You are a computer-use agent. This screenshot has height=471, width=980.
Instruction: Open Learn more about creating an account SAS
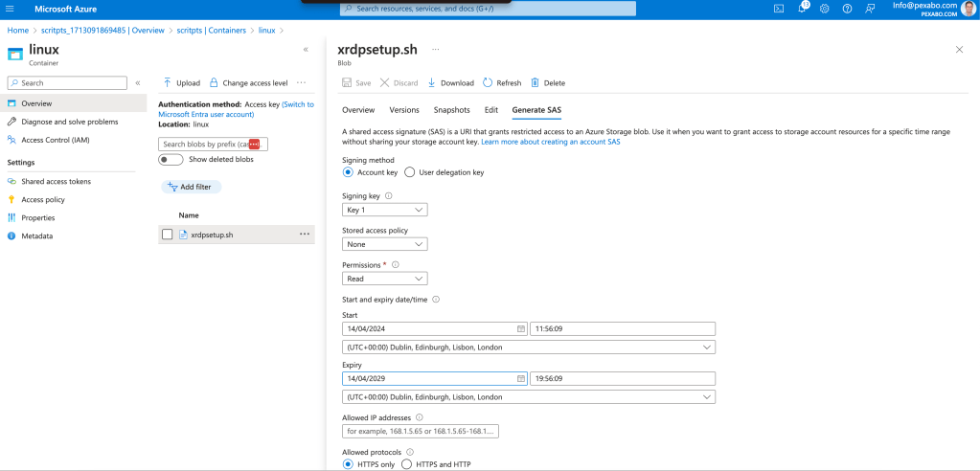(x=550, y=143)
